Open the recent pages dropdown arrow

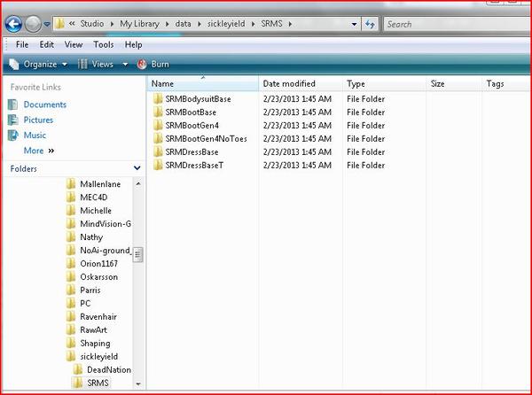(x=47, y=25)
